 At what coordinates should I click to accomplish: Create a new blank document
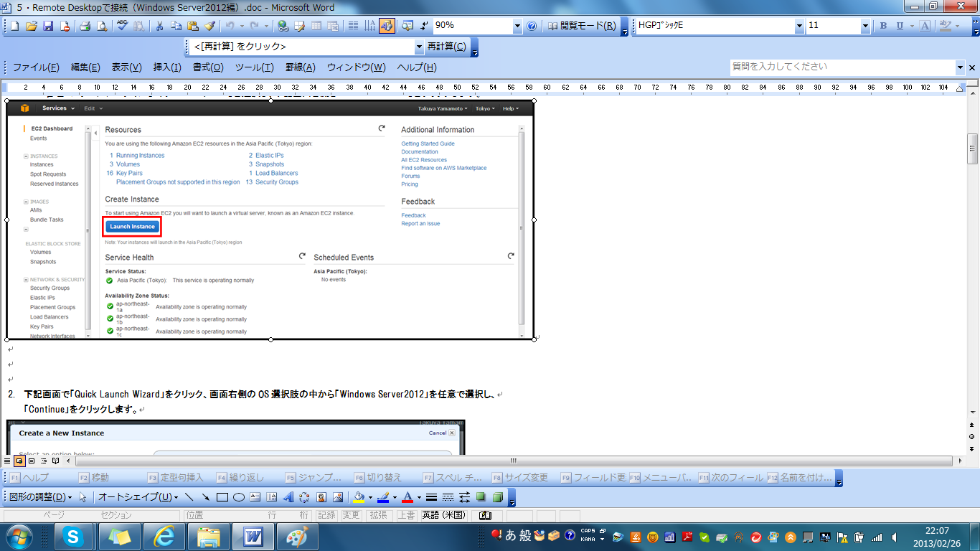click(16, 26)
